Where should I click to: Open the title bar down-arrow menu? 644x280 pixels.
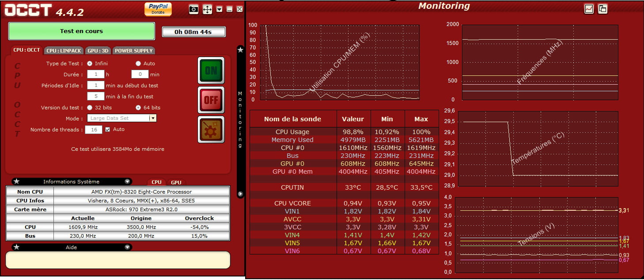[x=220, y=9]
